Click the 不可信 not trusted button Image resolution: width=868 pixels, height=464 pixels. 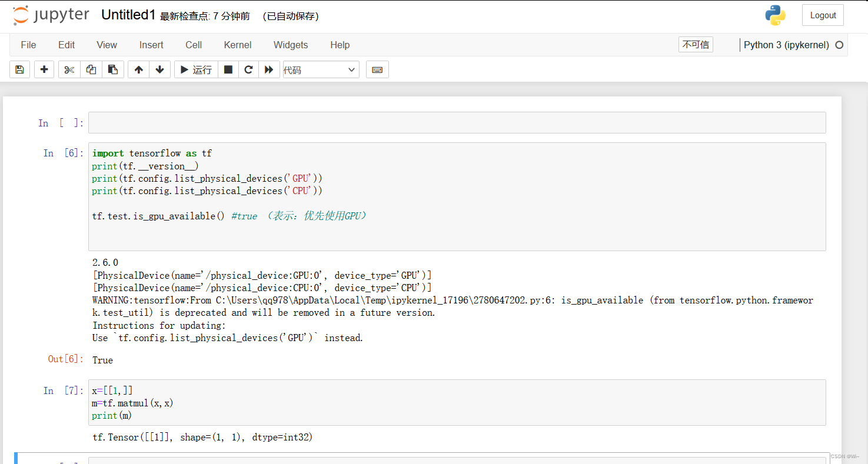(696, 45)
